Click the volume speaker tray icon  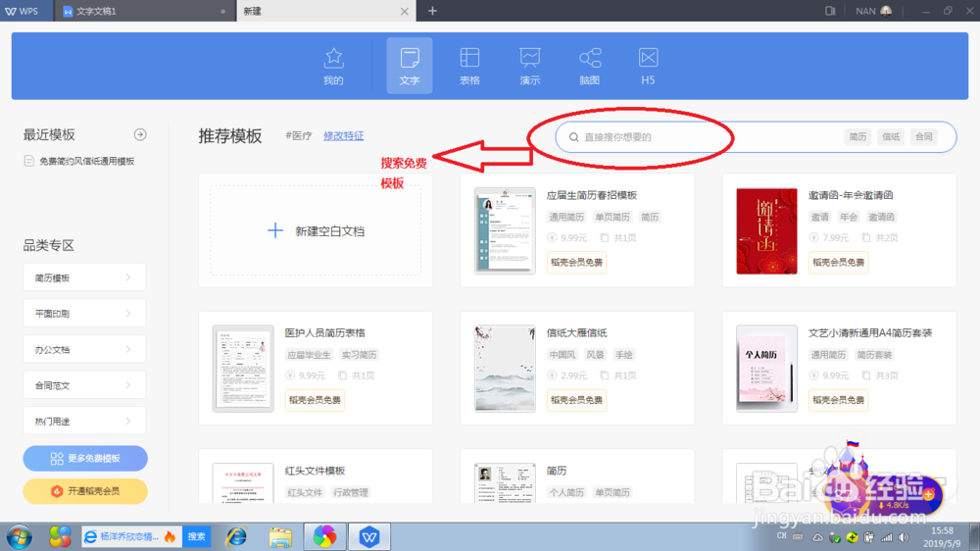tap(904, 537)
